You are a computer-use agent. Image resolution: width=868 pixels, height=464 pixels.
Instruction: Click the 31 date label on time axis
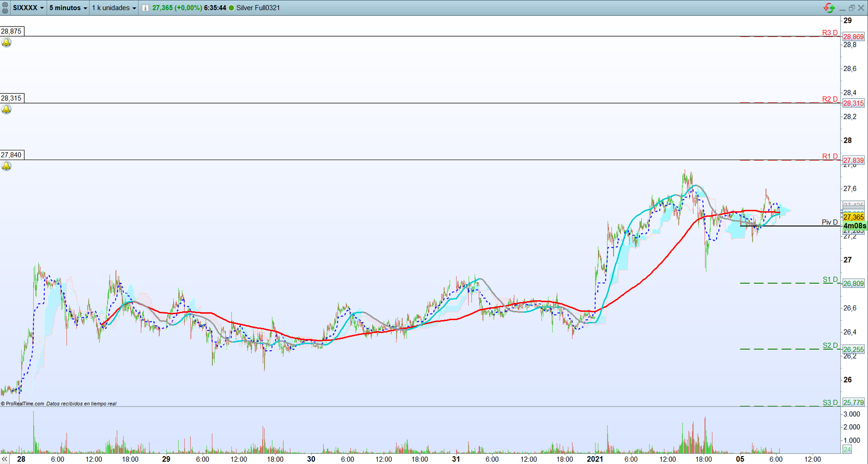pyautogui.click(x=456, y=459)
